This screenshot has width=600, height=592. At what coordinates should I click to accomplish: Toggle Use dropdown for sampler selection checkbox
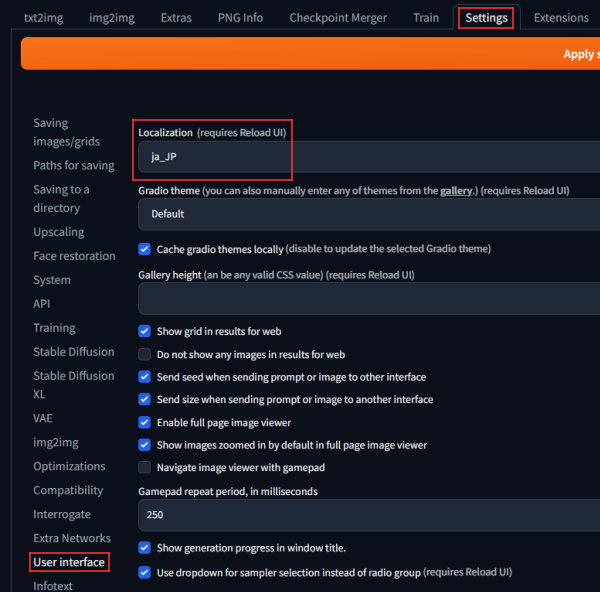click(x=145, y=572)
